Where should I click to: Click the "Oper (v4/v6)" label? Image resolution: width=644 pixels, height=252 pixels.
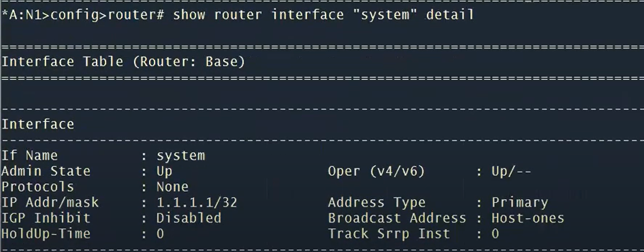pos(376,171)
